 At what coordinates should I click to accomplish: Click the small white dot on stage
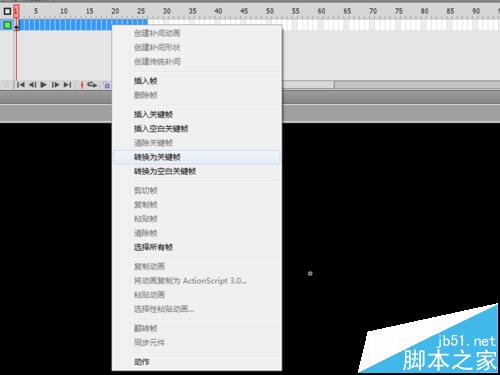click(310, 274)
